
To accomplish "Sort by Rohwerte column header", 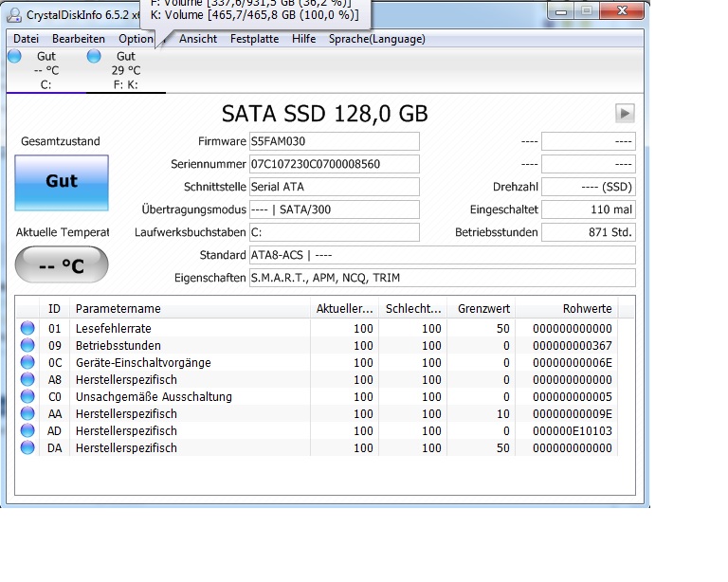I will [567, 309].
